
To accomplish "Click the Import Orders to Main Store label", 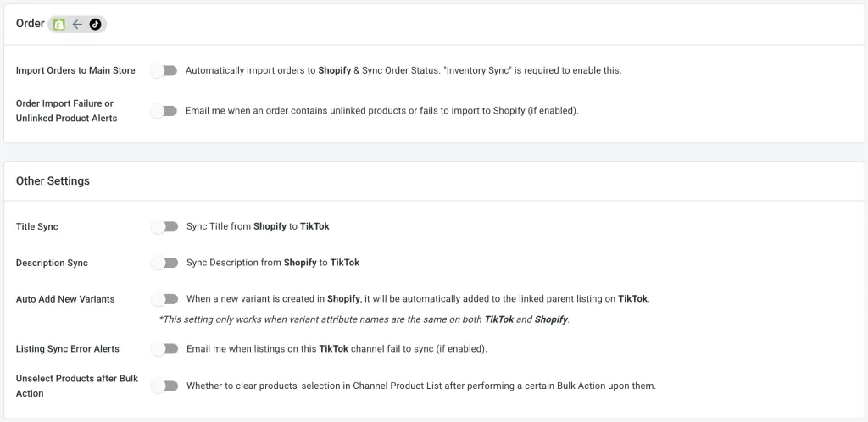I will [x=75, y=71].
